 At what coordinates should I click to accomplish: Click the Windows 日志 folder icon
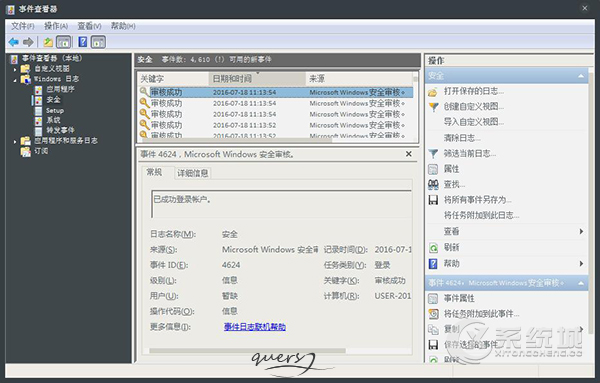(x=25, y=79)
